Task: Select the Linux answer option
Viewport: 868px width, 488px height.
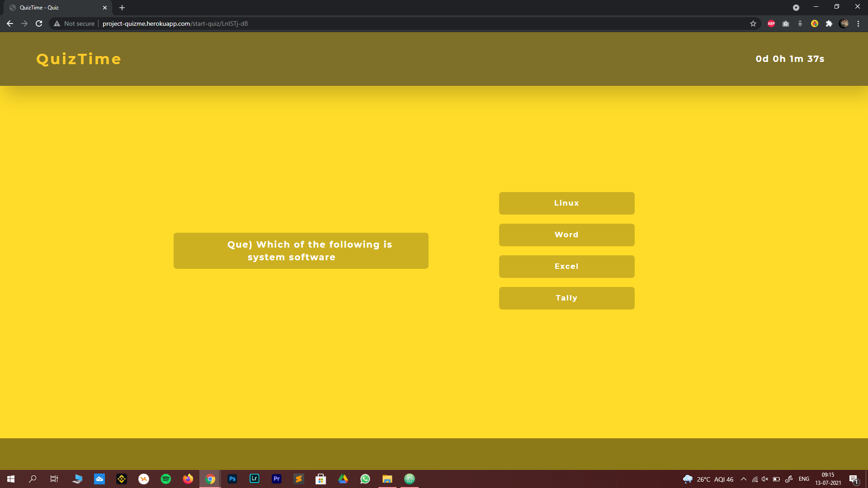Action: point(566,203)
